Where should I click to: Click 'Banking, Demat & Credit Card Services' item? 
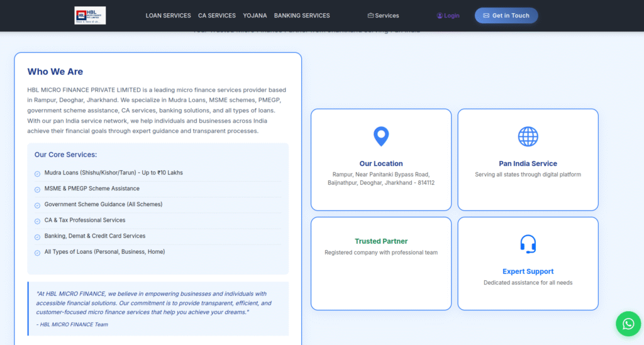95,236
